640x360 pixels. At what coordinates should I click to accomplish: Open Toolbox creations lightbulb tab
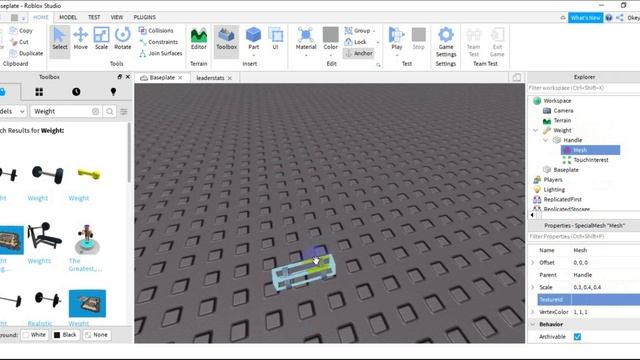[x=113, y=92]
